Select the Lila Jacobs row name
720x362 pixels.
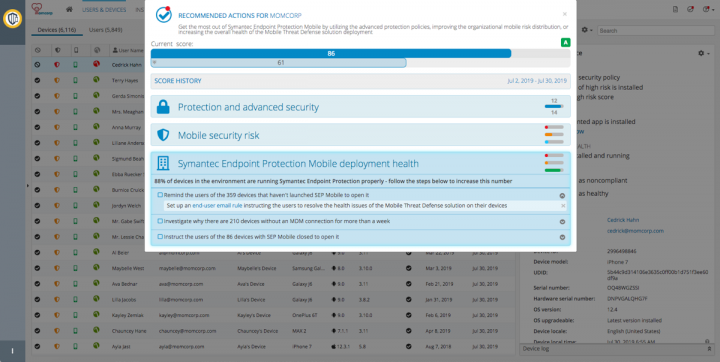click(x=125, y=300)
